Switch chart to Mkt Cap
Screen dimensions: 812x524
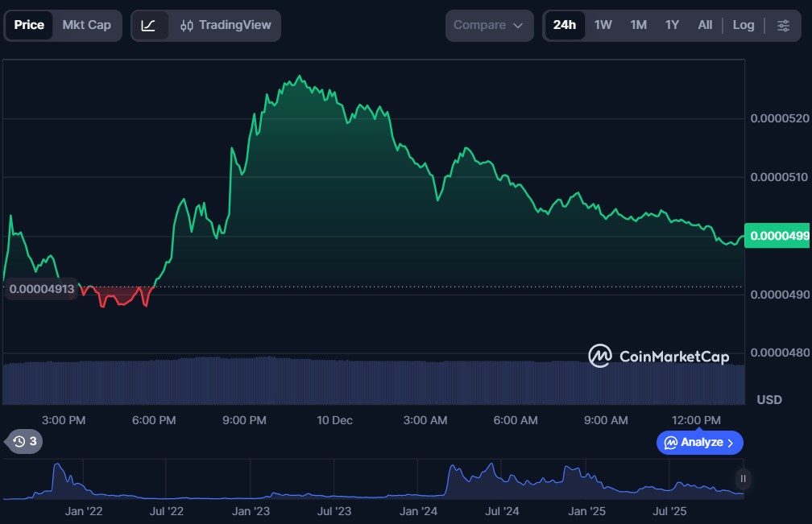click(86, 25)
